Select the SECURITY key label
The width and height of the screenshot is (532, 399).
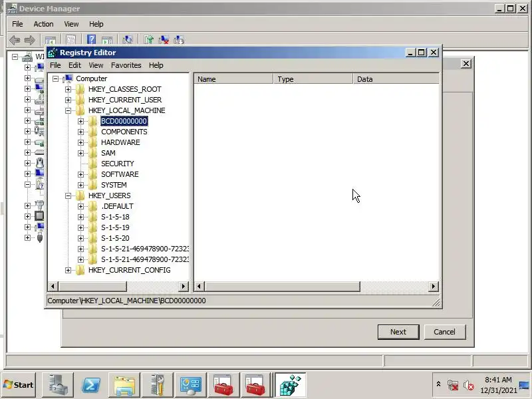coord(118,164)
